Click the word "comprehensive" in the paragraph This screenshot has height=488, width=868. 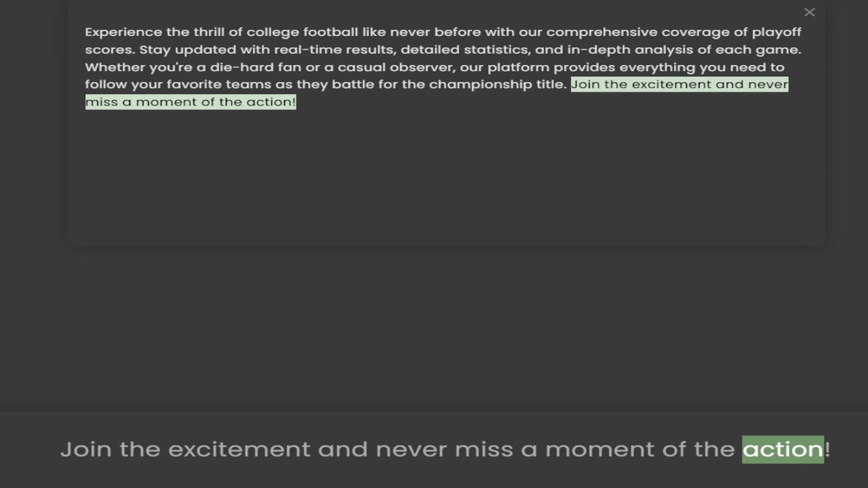click(602, 33)
